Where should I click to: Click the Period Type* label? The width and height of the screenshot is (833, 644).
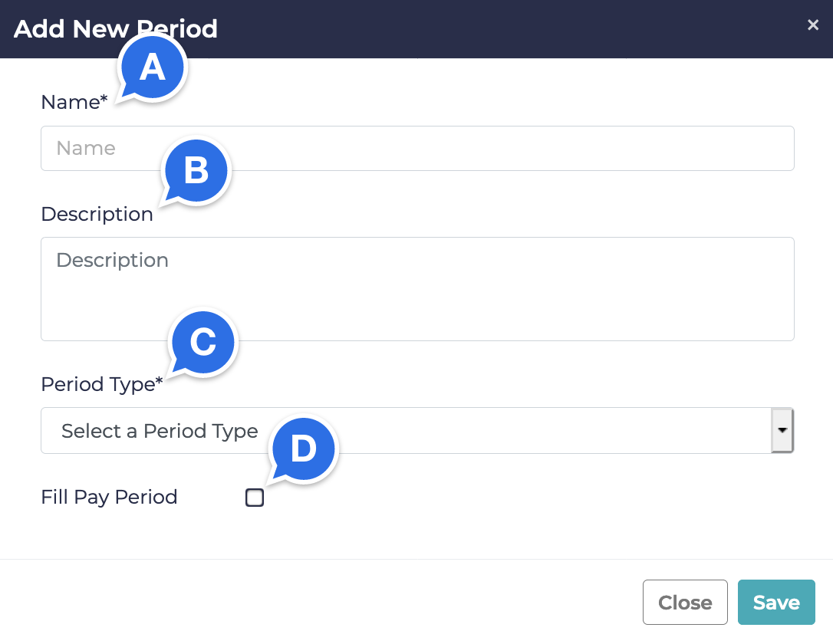tap(101, 384)
